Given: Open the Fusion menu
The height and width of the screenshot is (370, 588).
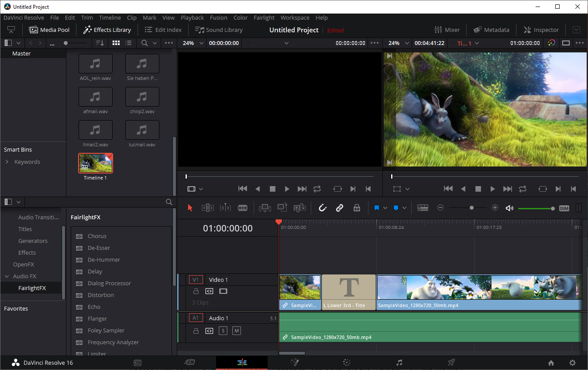Looking at the screenshot, I should click(218, 18).
